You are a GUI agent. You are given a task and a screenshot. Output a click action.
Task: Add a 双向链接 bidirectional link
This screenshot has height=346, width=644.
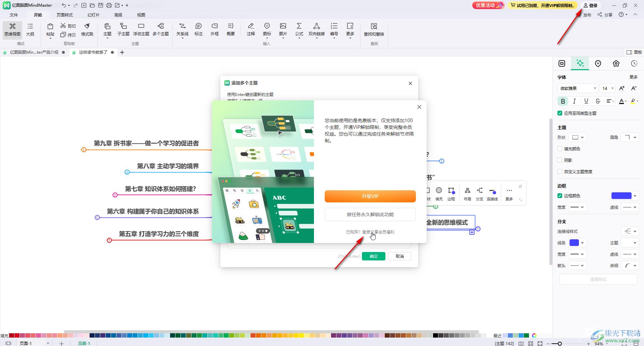[317, 30]
